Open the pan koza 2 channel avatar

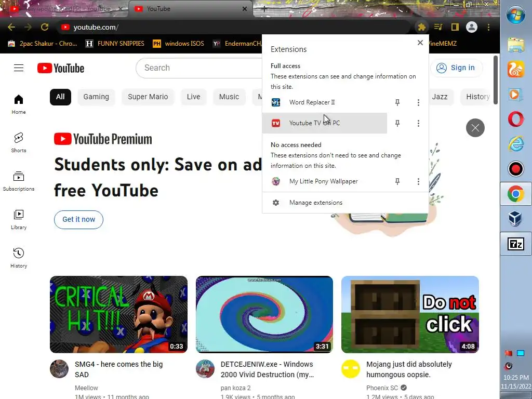[x=205, y=369]
